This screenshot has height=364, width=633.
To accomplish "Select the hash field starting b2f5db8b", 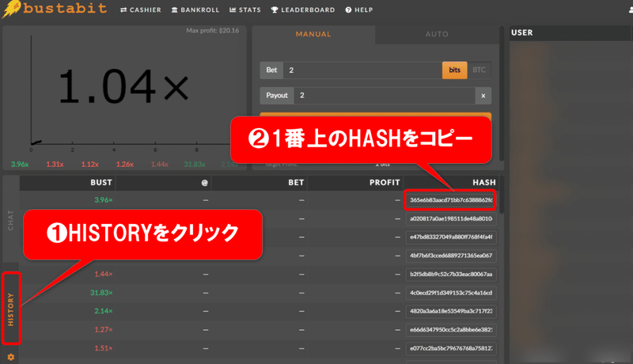I will coord(451,275).
